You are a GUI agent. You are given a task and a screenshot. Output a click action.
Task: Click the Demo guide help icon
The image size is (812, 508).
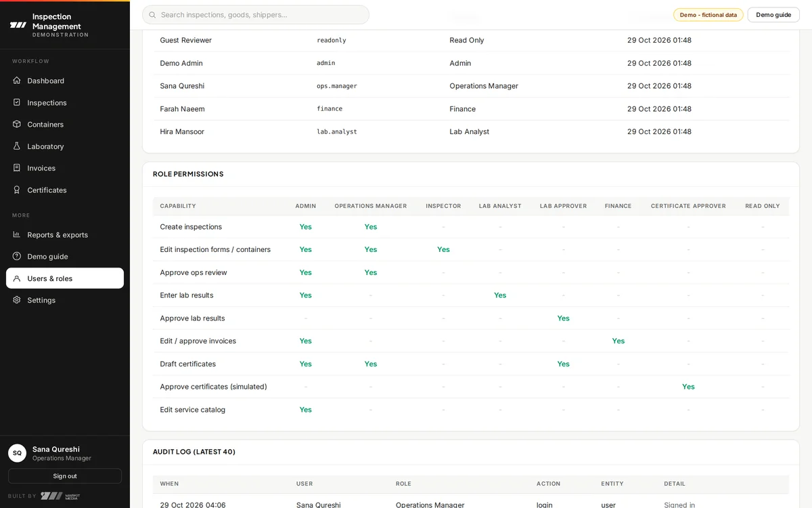(x=17, y=256)
